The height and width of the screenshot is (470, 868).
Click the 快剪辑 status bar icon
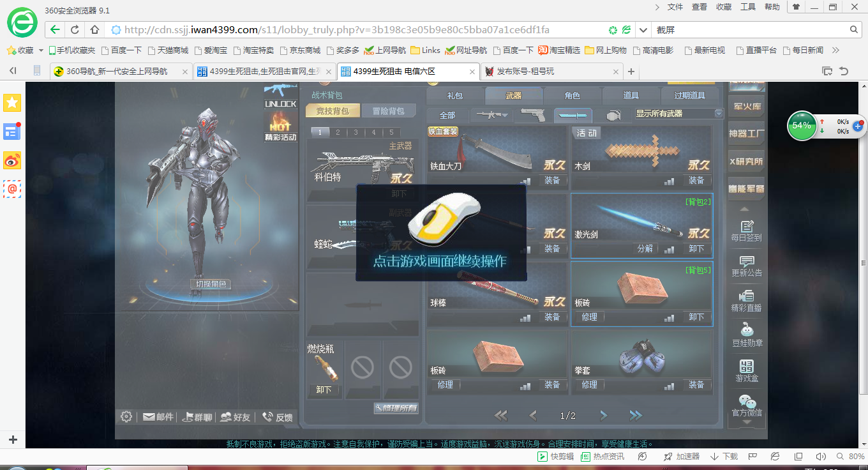555,457
